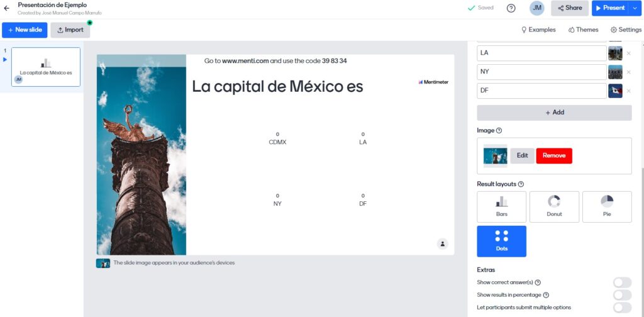The image size is (644, 317).
Task: Toggle Let participants submit multiple options
Action: [x=621, y=307]
